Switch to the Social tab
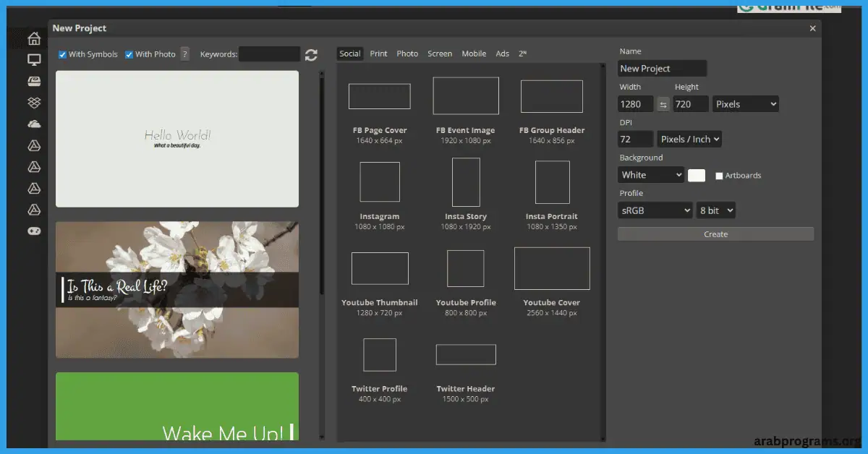This screenshot has height=454, width=868. pos(350,53)
